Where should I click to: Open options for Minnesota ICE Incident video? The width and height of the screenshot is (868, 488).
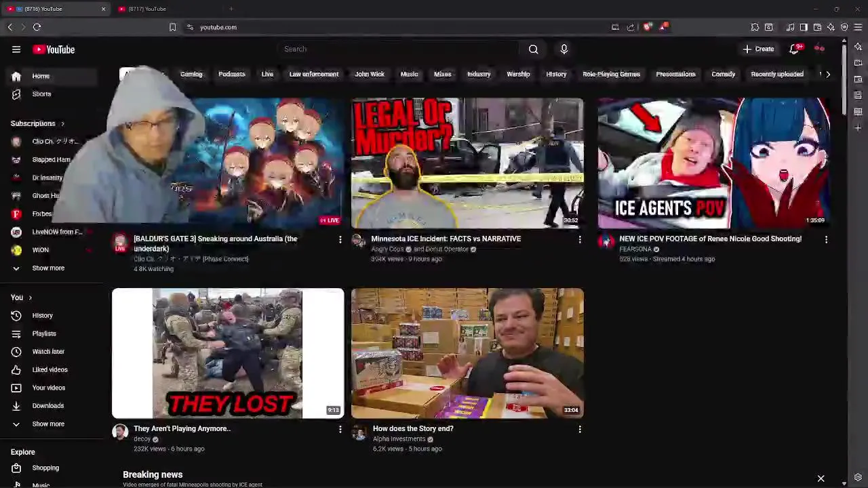pyautogui.click(x=580, y=239)
